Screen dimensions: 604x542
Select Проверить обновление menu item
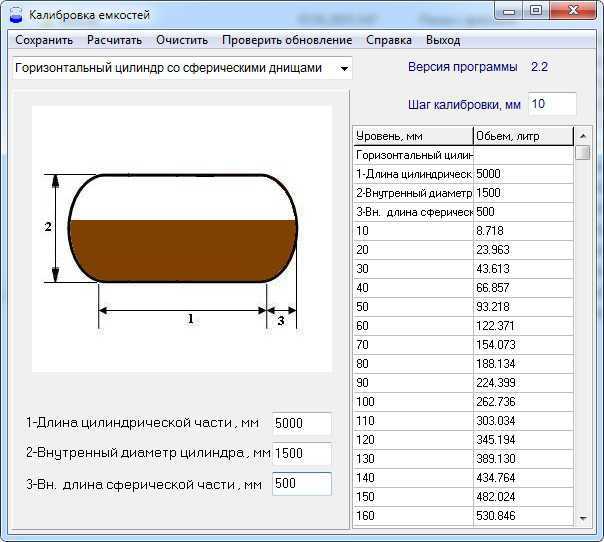click(287, 40)
